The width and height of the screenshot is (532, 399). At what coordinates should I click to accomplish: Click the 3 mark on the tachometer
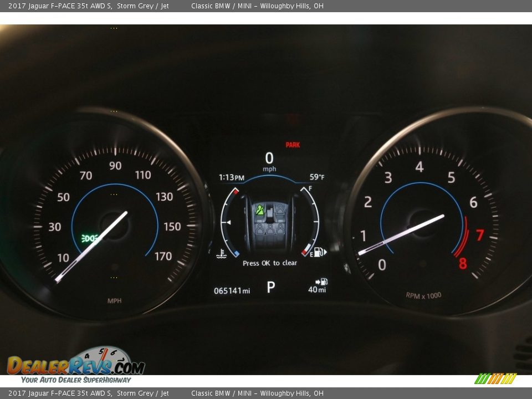coord(388,177)
